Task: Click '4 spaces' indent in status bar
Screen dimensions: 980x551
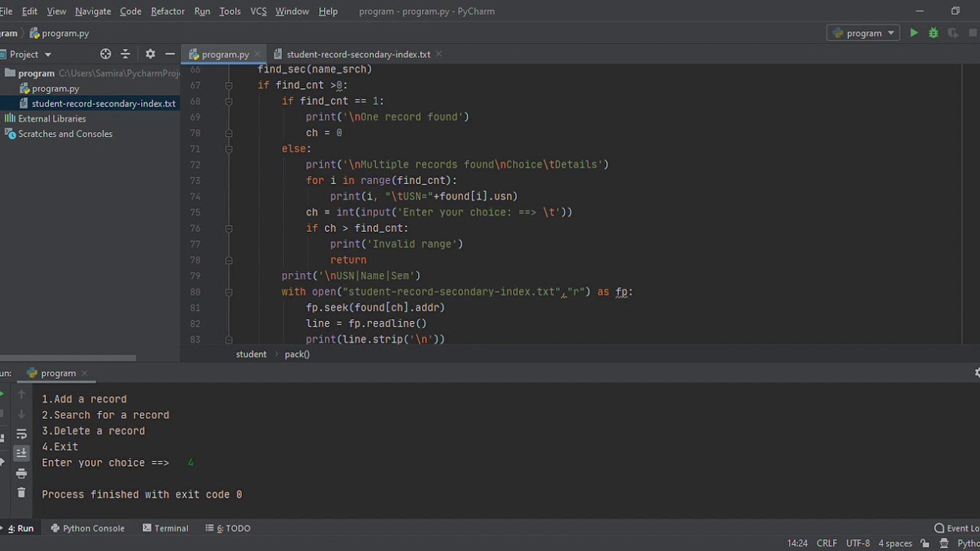Action: [895, 543]
